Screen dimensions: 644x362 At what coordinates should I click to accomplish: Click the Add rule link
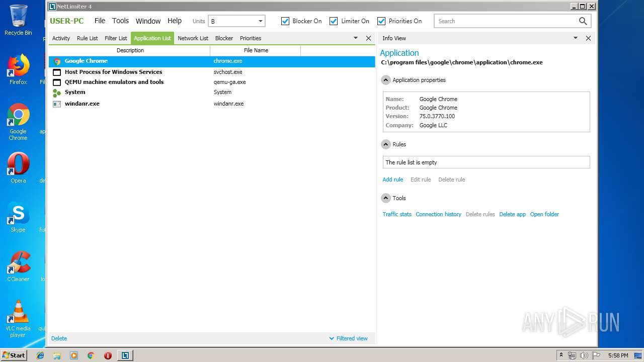[x=392, y=179]
